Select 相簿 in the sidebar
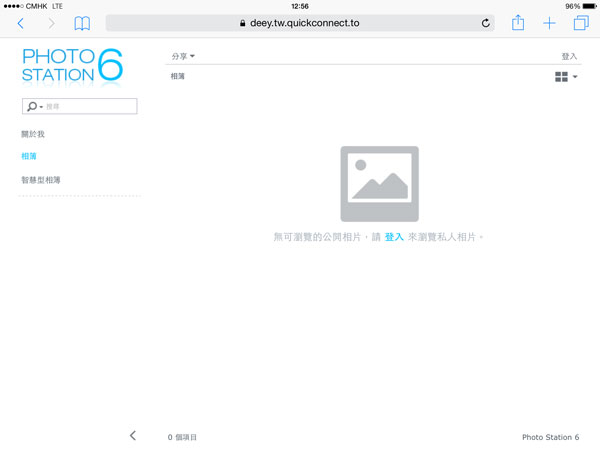This screenshot has width=600, height=450. 29,156
